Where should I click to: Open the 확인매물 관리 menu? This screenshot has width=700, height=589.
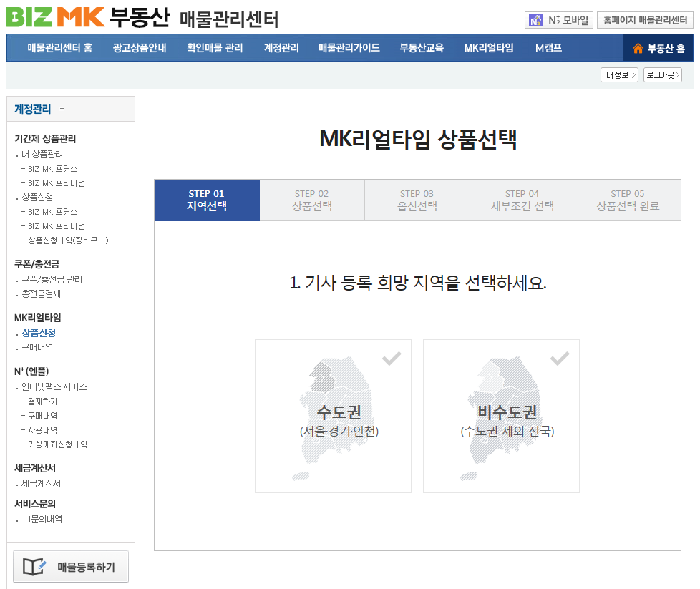[x=215, y=48]
